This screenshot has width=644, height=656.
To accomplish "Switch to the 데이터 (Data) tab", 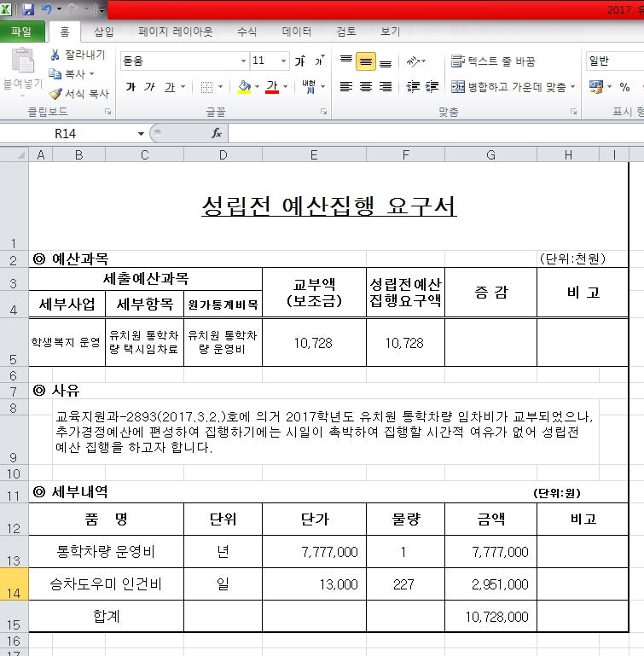I will pyautogui.click(x=297, y=32).
